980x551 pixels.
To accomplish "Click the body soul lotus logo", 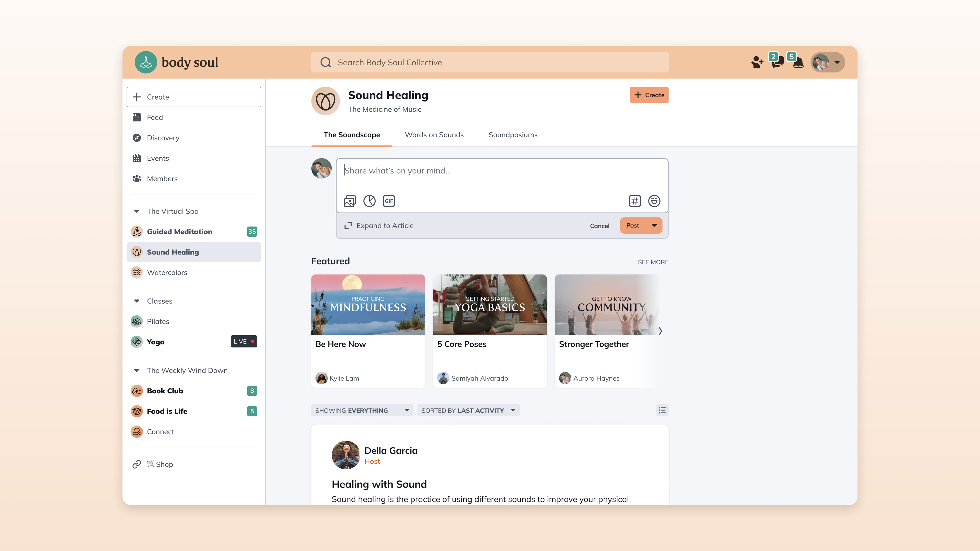I will (146, 62).
